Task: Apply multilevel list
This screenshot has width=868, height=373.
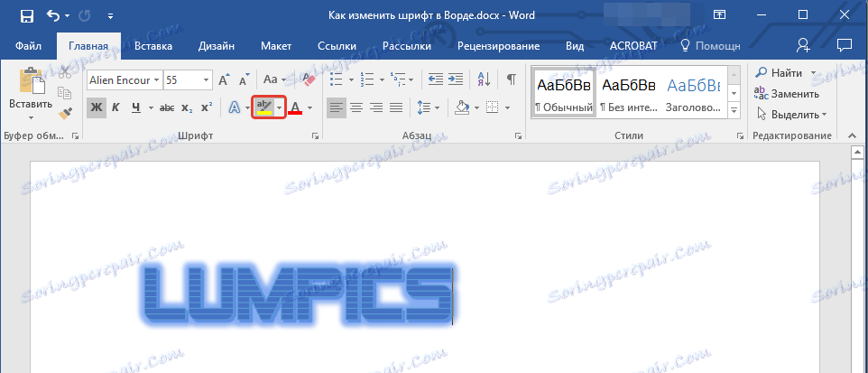Action: click(398, 79)
